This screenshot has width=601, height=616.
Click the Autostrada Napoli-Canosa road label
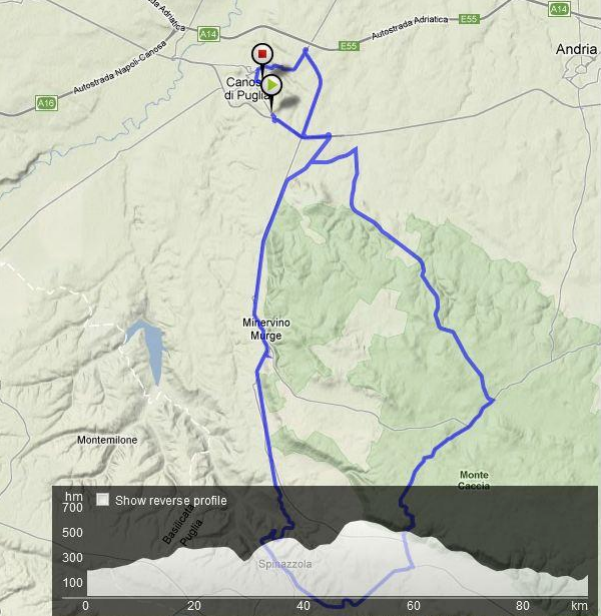coord(120,67)
